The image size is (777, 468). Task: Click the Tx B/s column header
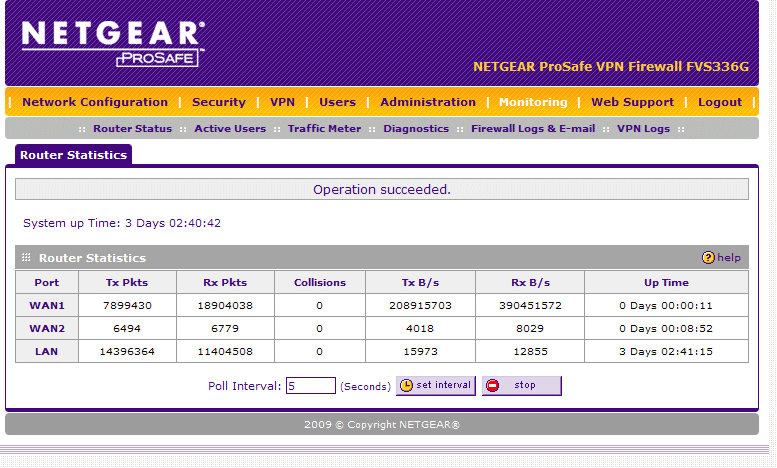tap(420, 283)
